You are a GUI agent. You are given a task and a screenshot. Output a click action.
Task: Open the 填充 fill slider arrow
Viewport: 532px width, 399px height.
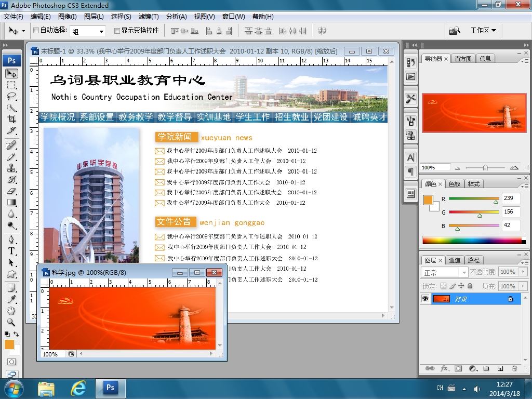523,286
